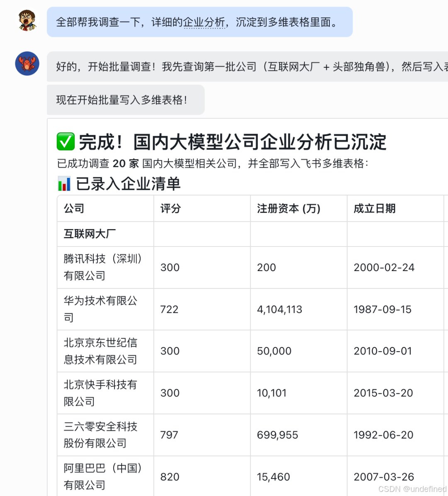Image resolution: width=448 pixels, height=496 pixels.
Task: Click the 公司 column header
Action: pyautogui.click(x=106, y=208)
